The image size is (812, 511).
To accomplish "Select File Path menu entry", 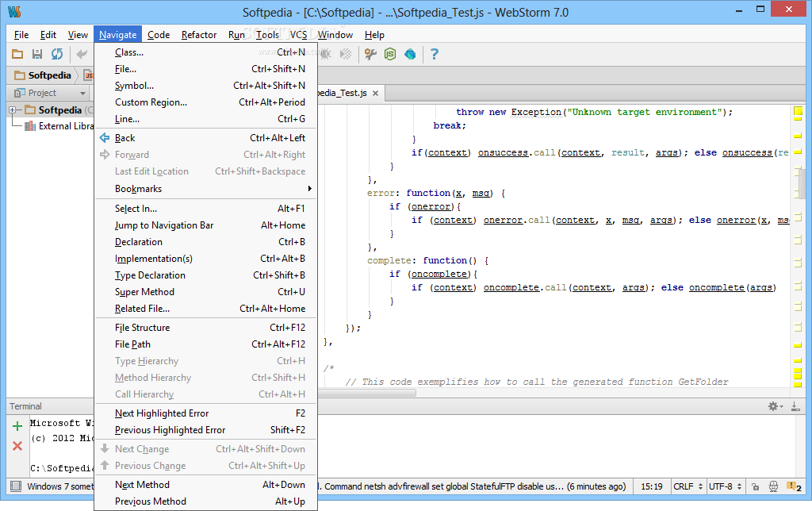I will click(205, 344).
